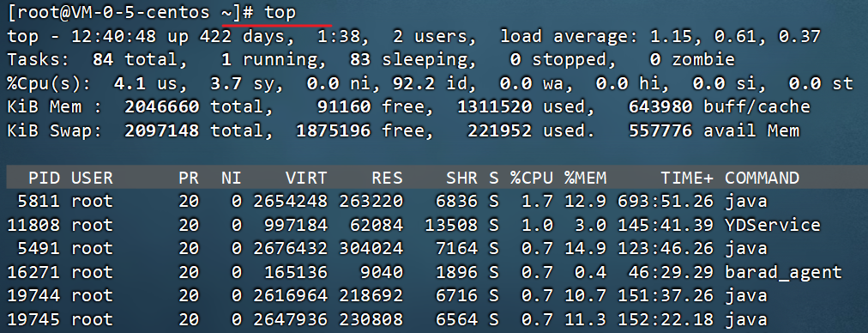Screen dimensions: 868x333
Task: Click the PID column header
Action: pyautogui.click(x=45, y=178)
